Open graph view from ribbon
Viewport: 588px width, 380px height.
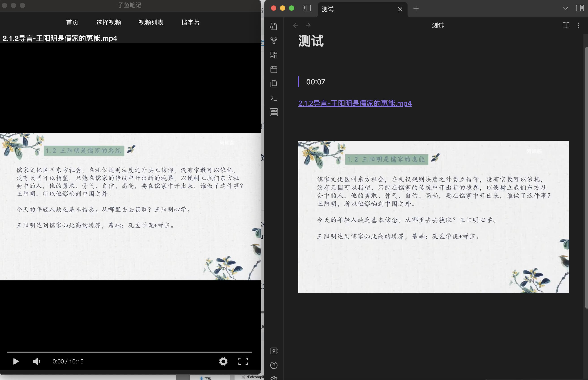click(x=273, y=41)
